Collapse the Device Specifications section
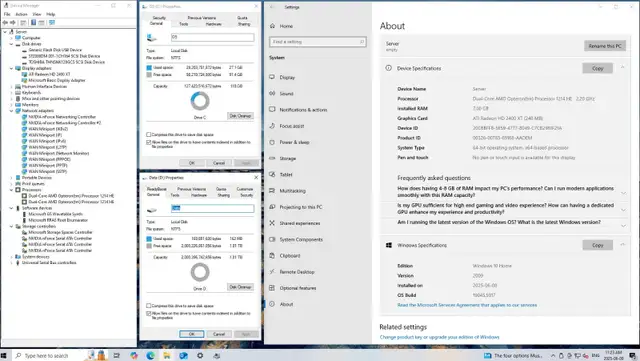The width and height of the screenshot is (640, 361). pyautogui.click(x=623, y=68)
